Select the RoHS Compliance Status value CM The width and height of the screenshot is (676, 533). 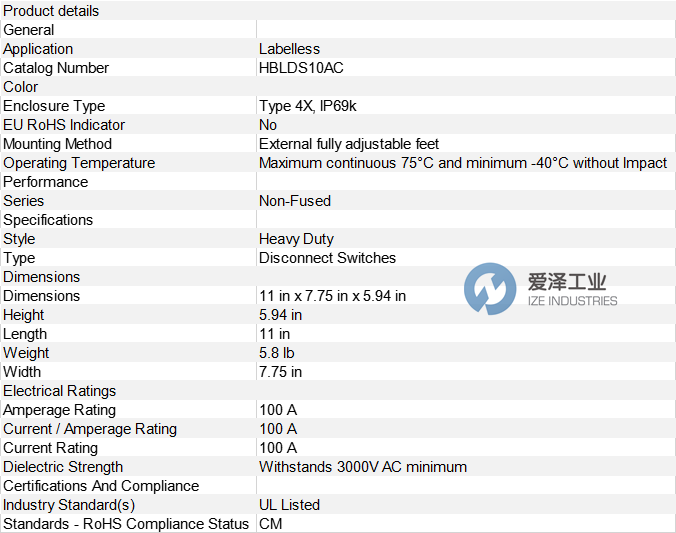[x=271, y=524]
